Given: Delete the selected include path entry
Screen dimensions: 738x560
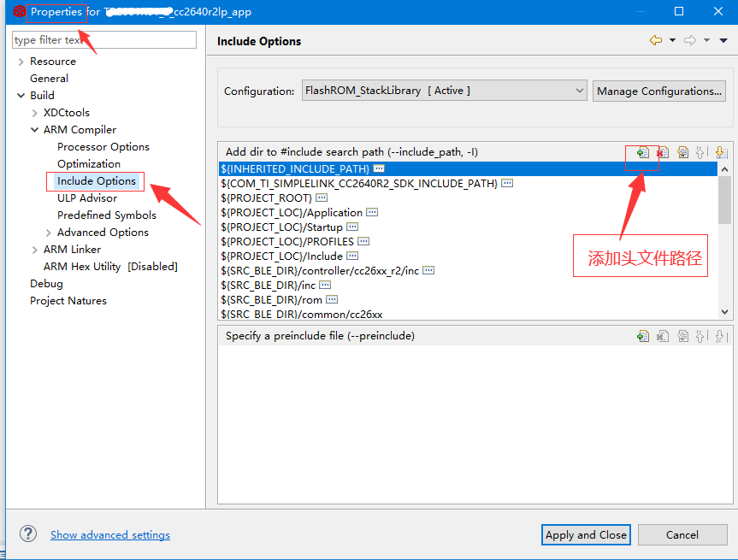Looking at the screenshot, I should click(663, 152).
